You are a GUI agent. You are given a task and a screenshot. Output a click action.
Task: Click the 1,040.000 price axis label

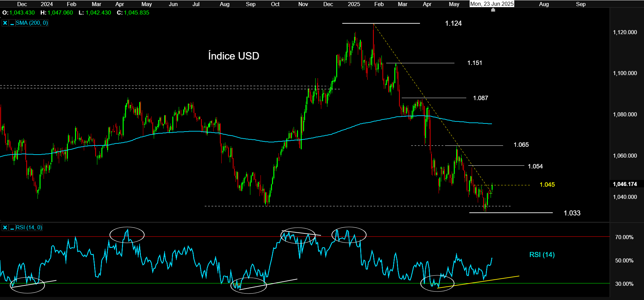click(625, 197)
